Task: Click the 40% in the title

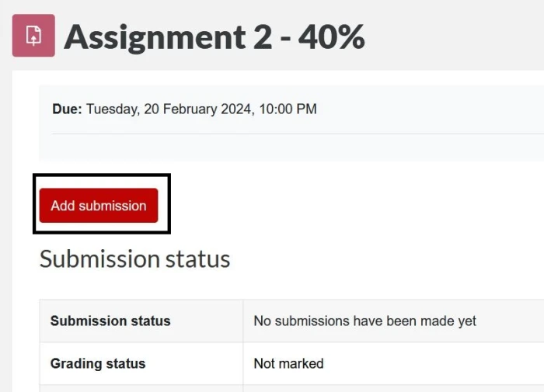Action: [331, 36]
